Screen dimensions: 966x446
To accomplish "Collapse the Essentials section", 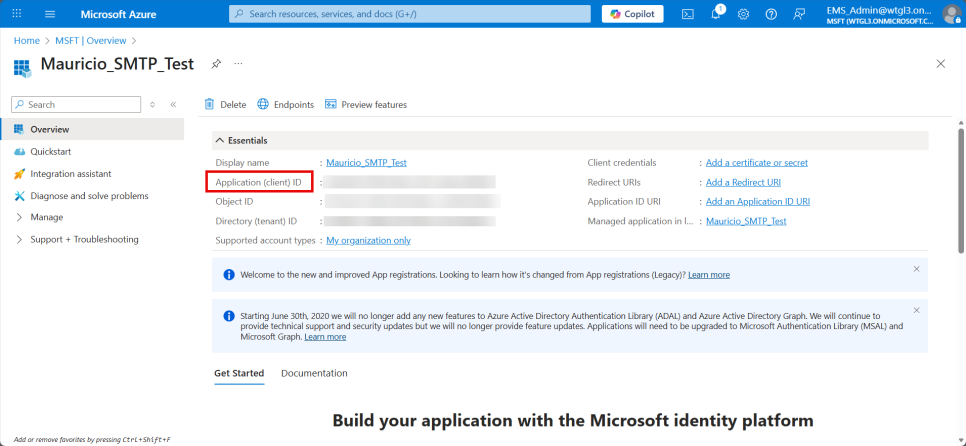I will click(x=220, y=141).
